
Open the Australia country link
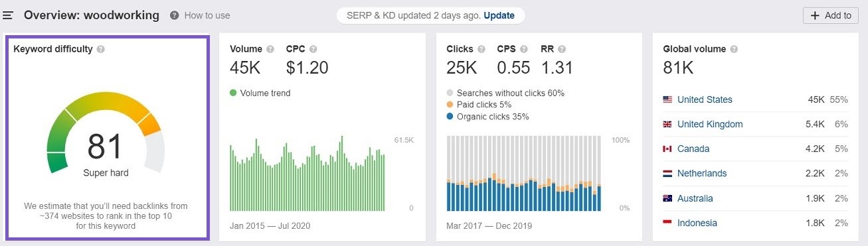tap(695, 198)
